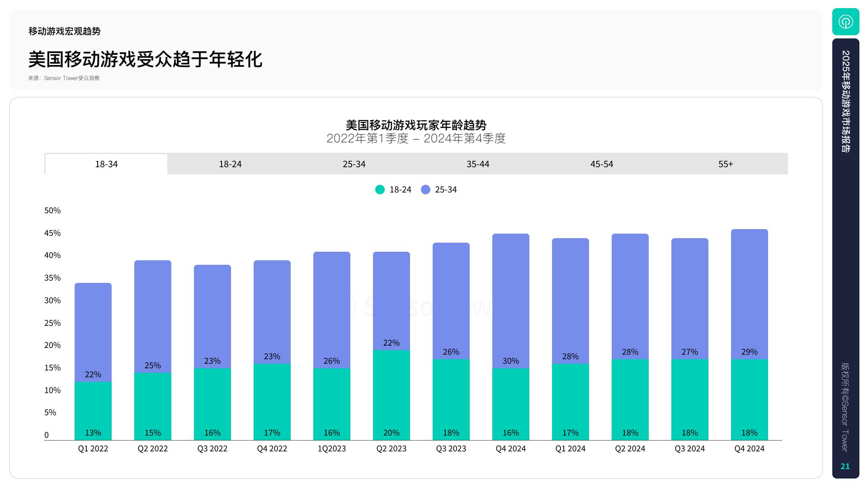Viewport: 868px width, 488px height.
Task: Click the page number 21
Action: [x=845, y=466]
